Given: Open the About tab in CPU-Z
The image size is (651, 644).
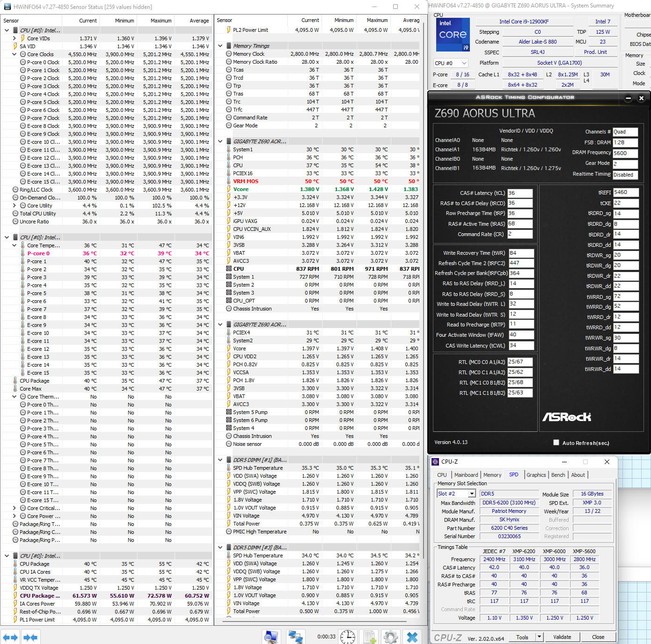Looking at the screenshot, I should coord(578,475).
